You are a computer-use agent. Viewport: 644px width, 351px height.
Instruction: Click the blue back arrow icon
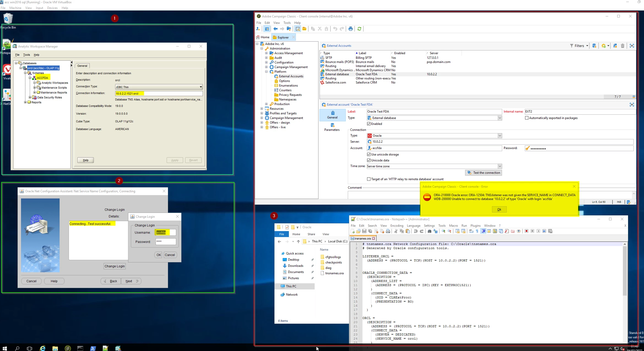point(275,29)
